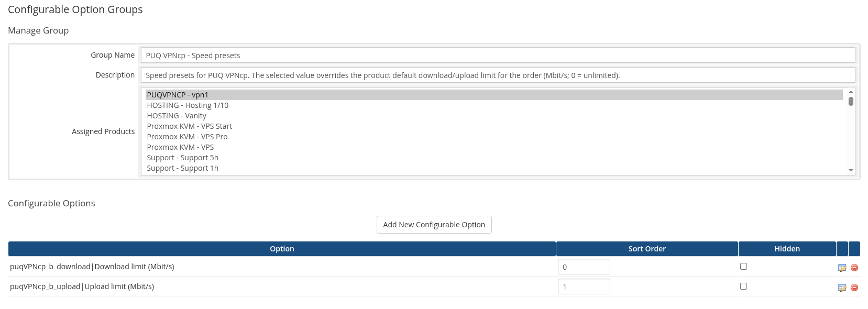
Task: Click the Sort Order column header
Action: [x=647, y=249]
